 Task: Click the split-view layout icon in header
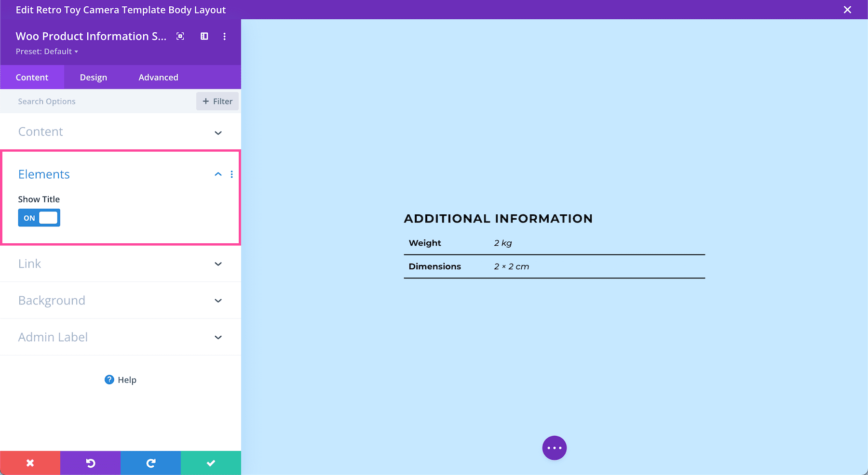tap(204, 36)
